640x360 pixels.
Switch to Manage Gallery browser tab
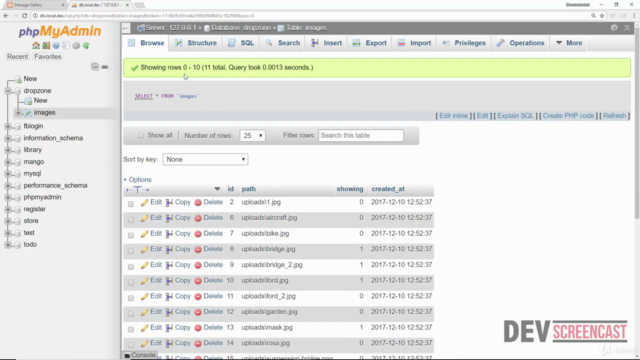pyautogui.click(x=36, y=5)
